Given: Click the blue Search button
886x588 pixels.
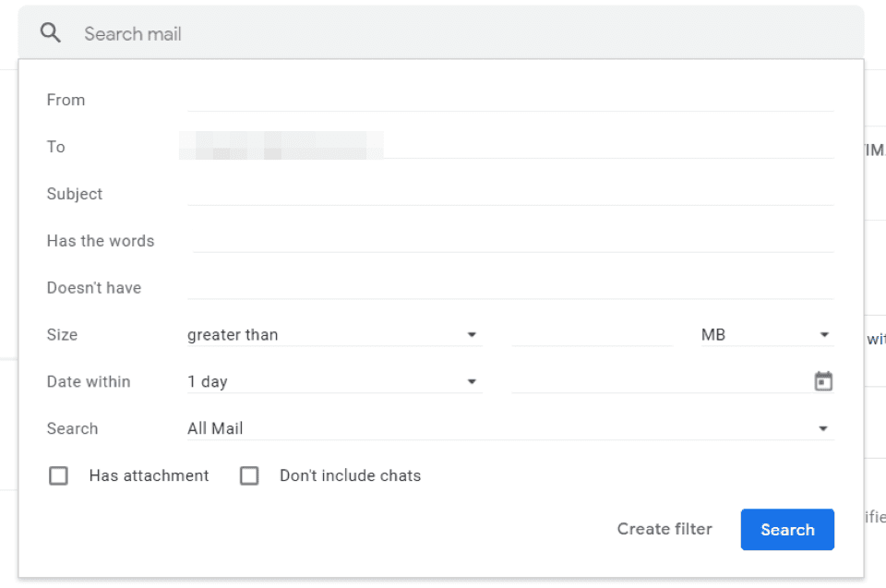Looking at the screenshot, I should click(787, 529).
